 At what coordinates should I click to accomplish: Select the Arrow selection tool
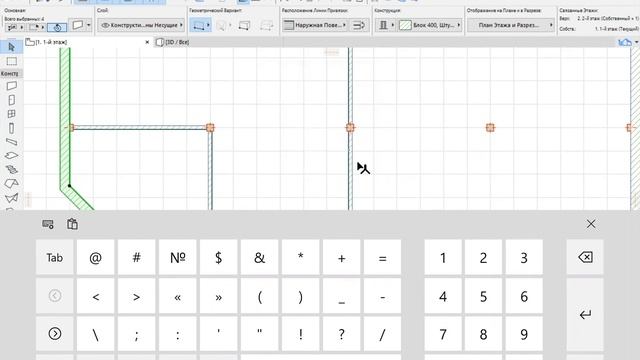click(x=11, y=47)
